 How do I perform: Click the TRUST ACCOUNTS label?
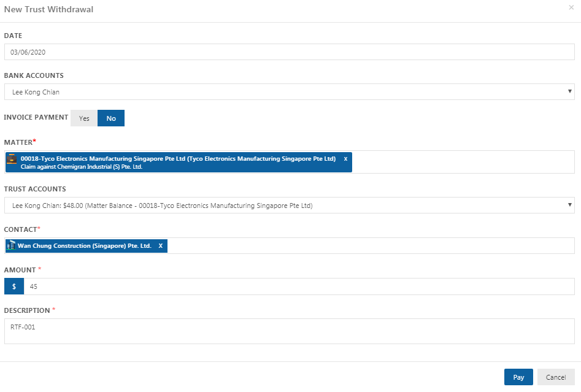35,189
